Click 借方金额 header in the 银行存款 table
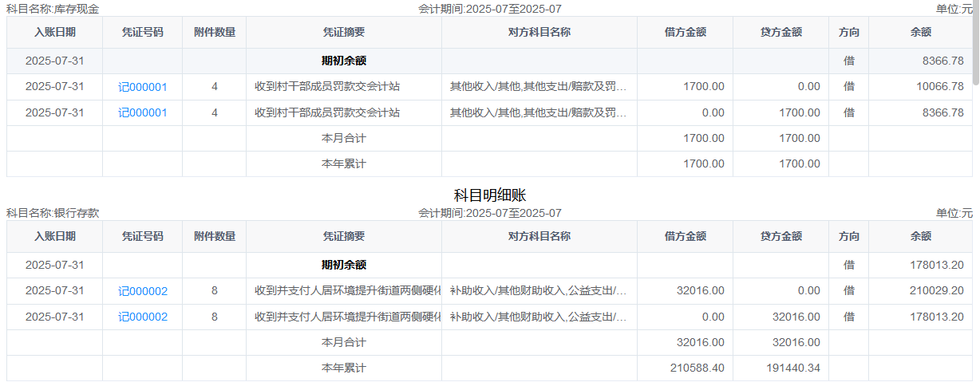This screenshot has width=980, height=390. click(x=685, y=237)
